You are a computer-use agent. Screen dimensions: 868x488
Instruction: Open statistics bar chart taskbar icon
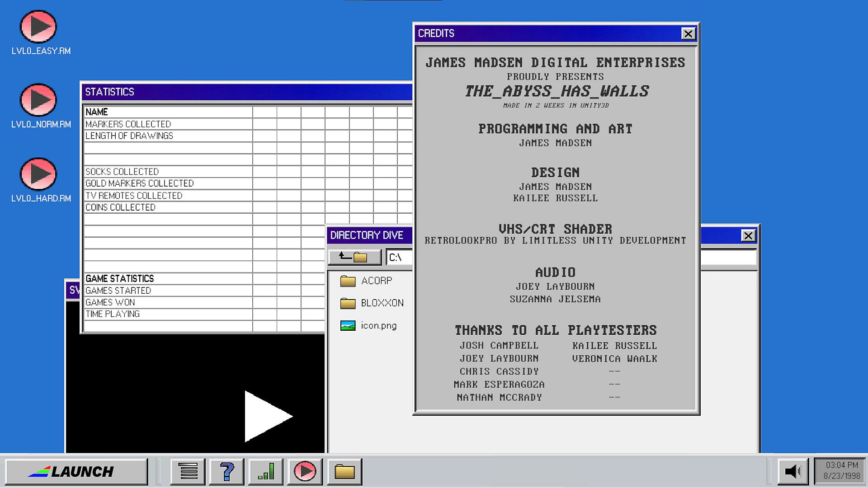266,471
